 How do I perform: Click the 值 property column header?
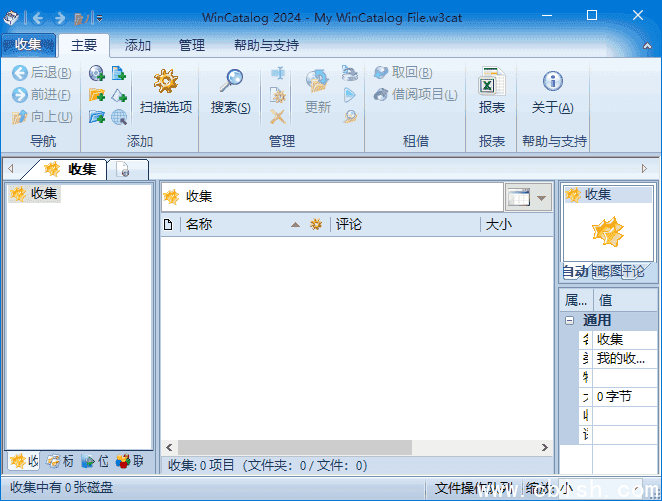(x=625, y=301)
